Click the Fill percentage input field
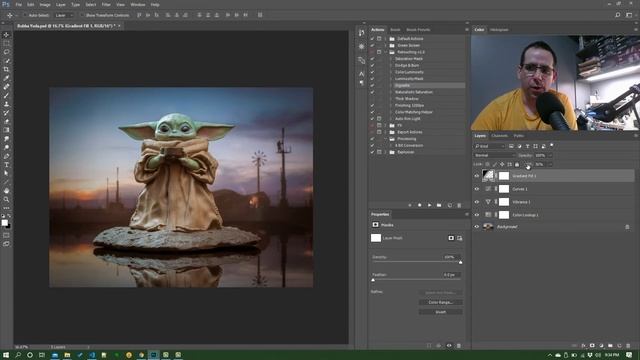640x360 pixels. [540, 164]
